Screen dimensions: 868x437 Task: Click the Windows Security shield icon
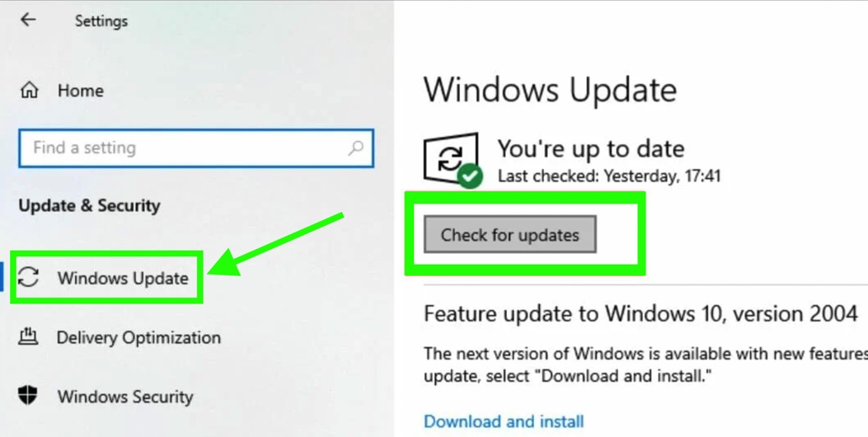tap(28, 396)
